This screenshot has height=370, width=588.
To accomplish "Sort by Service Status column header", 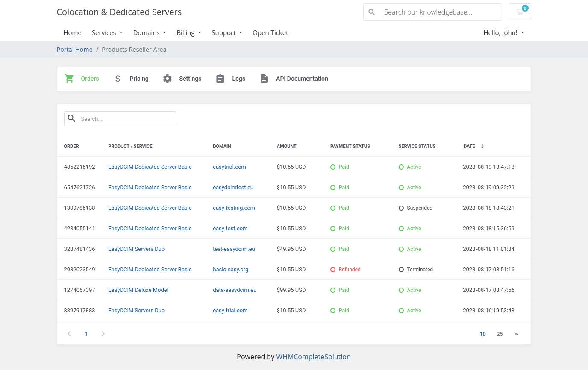I will click(417, 146).
